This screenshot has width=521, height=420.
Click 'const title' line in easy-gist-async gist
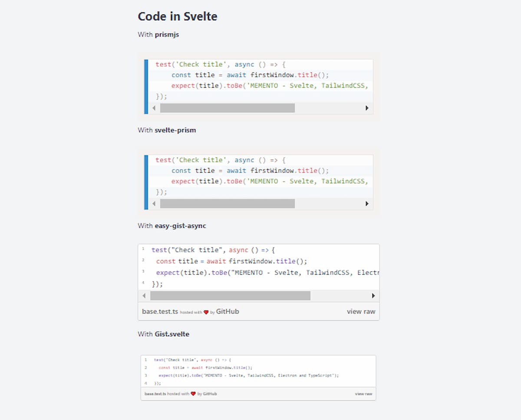pyautogui.click(x=231, y=261)
